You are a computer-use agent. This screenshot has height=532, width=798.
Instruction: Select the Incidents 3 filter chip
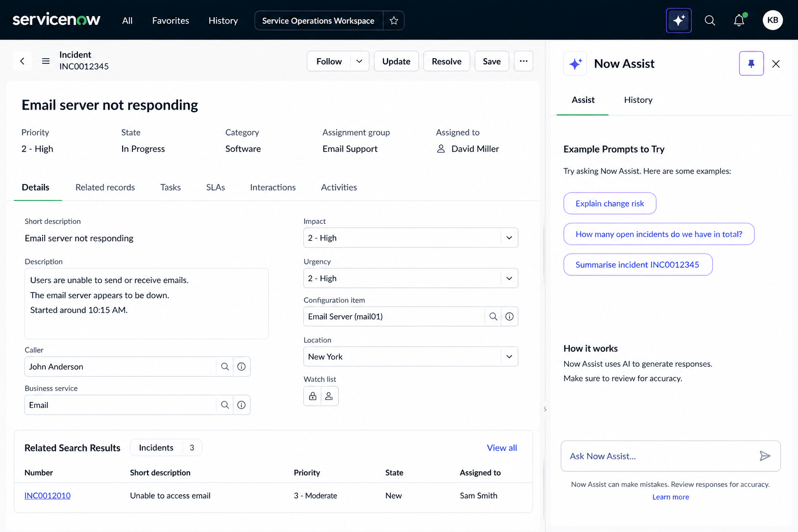166,448
